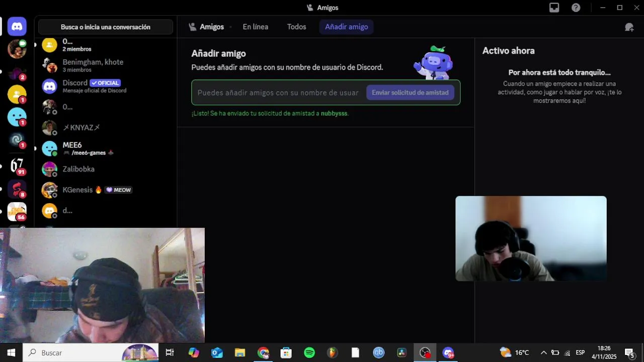This screenshot has height=362, width=644.
Task: Open the 16°C weather widget
Action: (514, 352)
